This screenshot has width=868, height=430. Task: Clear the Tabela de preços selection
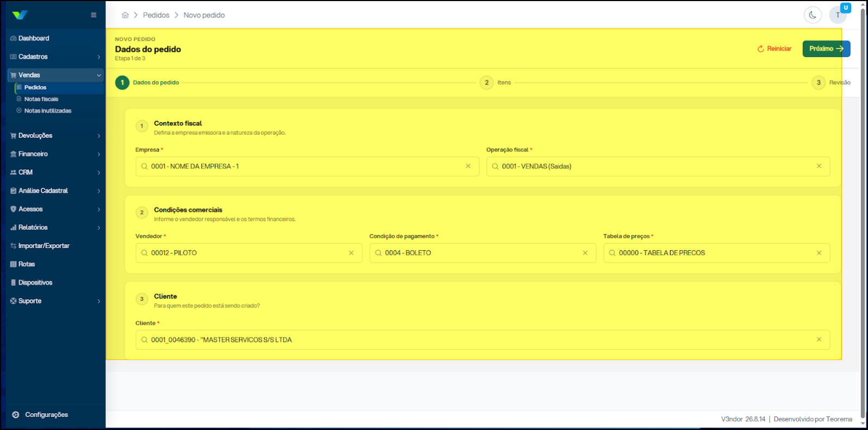pos(819,253)
